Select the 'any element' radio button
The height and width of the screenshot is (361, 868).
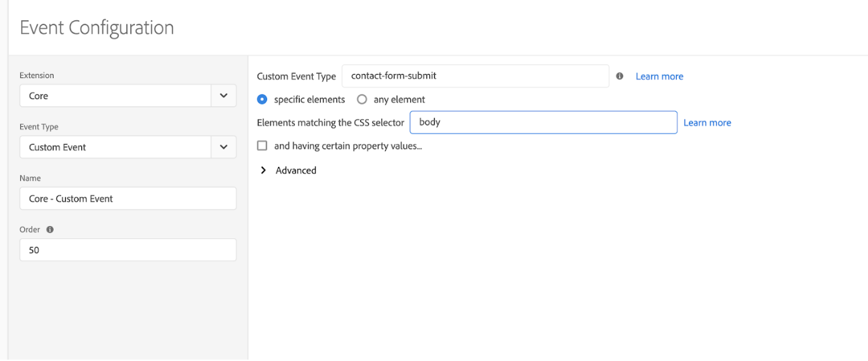[361, 100]
